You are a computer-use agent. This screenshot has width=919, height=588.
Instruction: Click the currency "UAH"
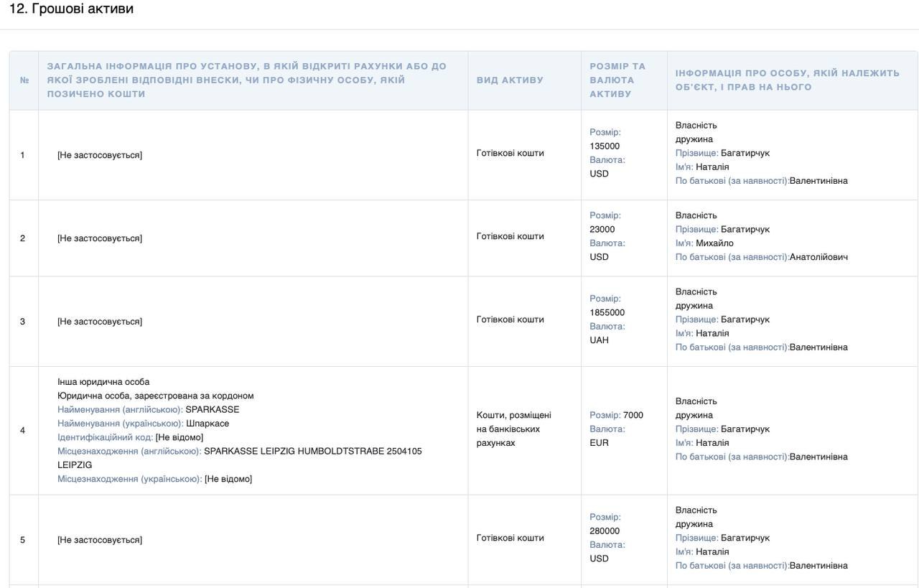pos(600,340)
